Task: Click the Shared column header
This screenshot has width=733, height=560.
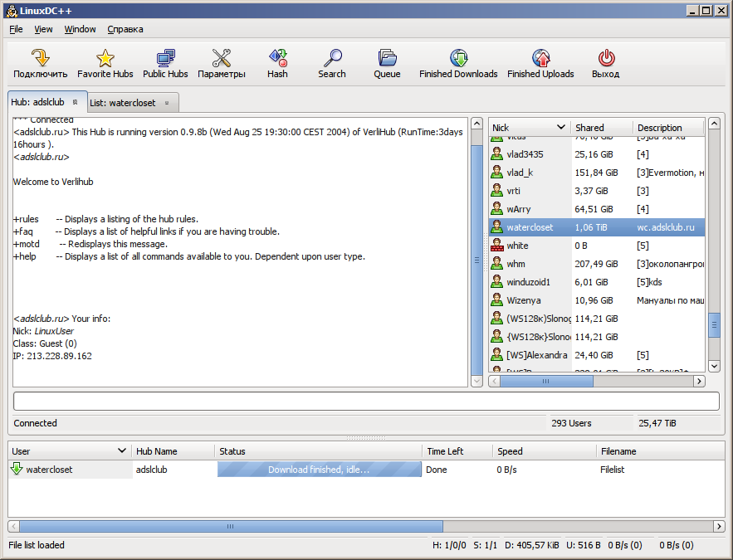Action: point(601,128)
